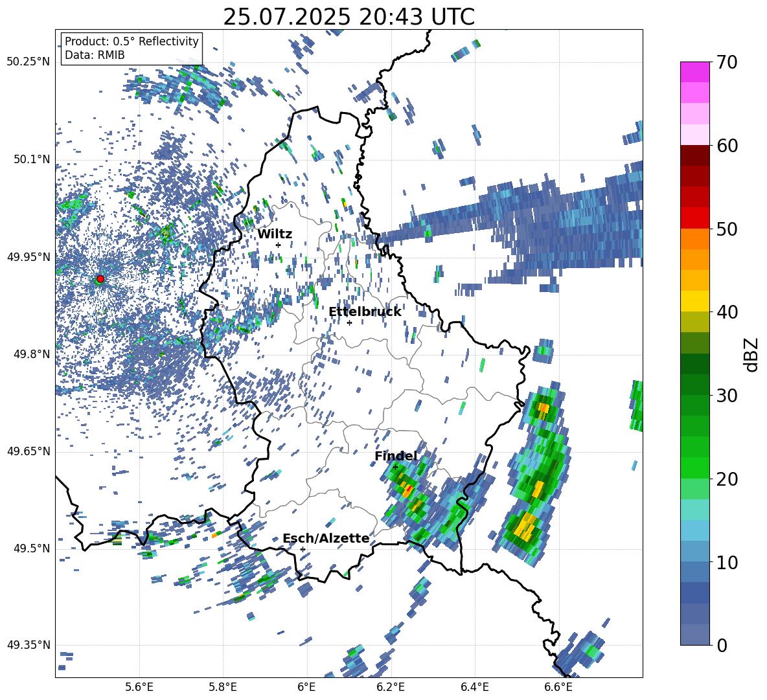This screenshot has width=767, height=700.
Task: Click the Wiltz city label
Action: coord(275,234)
